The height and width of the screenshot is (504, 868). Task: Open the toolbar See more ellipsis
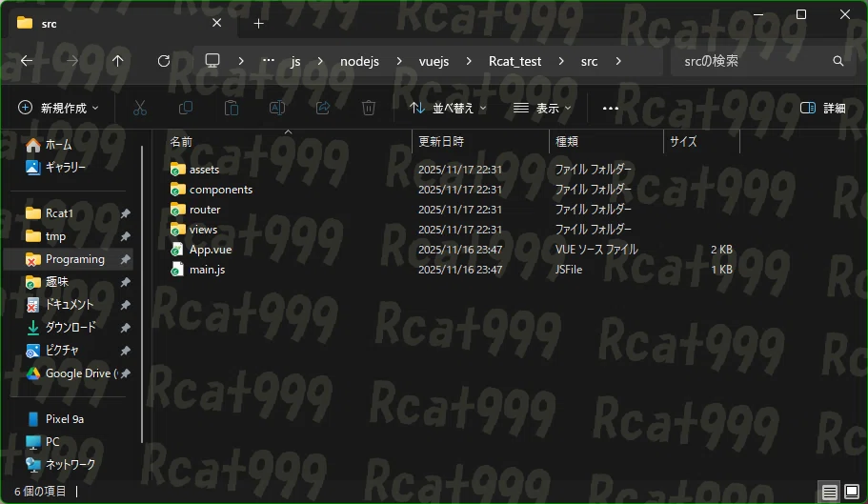click(610, 108)
